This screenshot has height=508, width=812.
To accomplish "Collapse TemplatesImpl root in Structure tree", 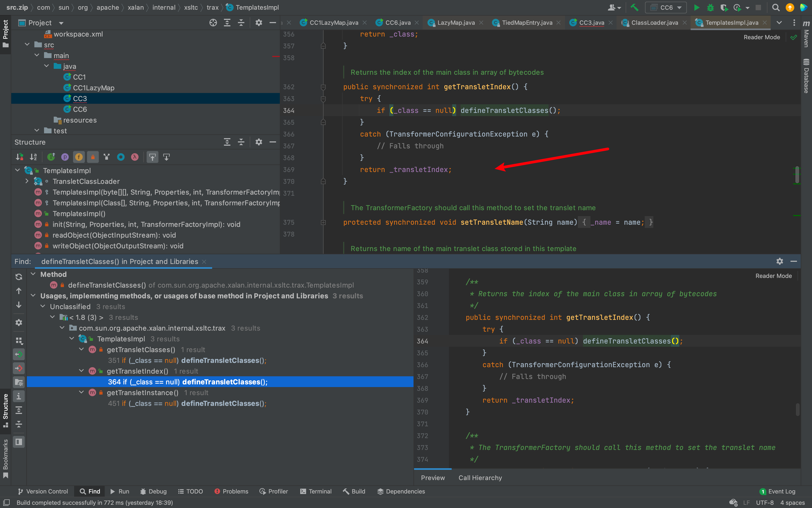I will click(x=17, y=170).
